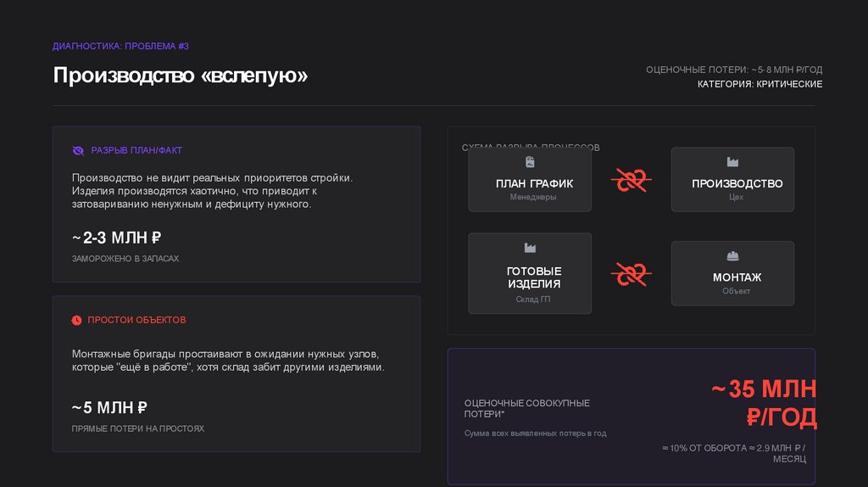868x487 pixels.
Task: Click the ~5 млн ₽ figure
Action: pyautogui.click(x=109, y=407)
